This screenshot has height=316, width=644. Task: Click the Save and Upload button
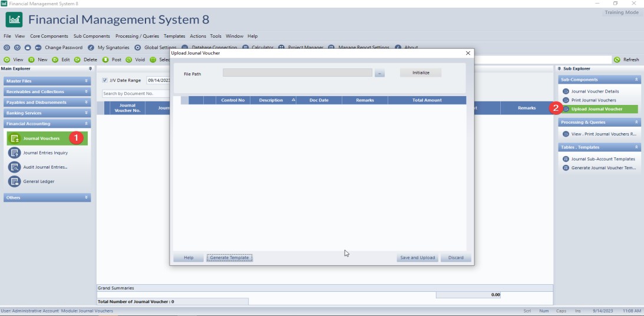tap(417, 258)
